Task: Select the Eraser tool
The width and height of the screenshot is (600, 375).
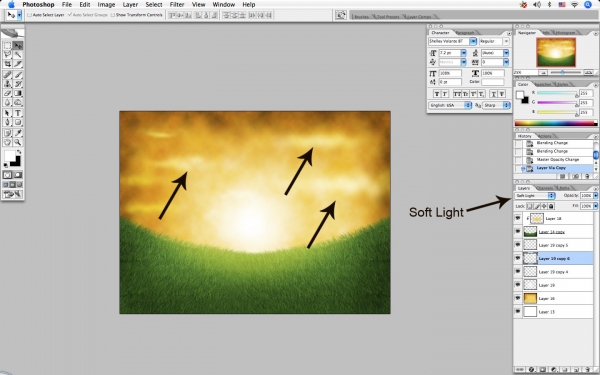Action: tap(7, 93)
